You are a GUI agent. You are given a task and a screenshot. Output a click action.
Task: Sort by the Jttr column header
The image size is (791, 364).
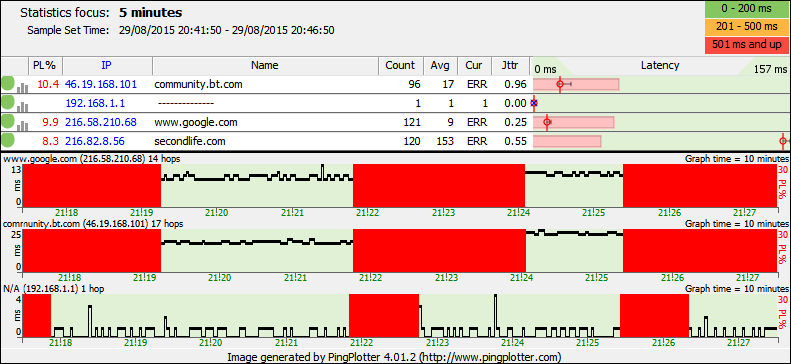(x=510, y=65)
